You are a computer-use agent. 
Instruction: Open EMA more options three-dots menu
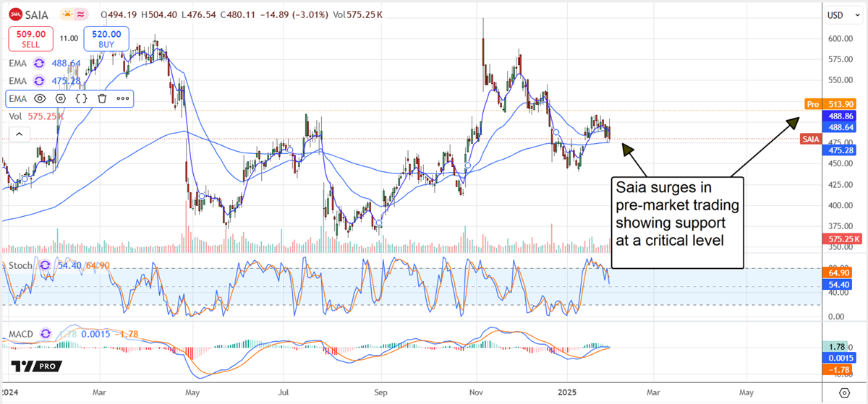coord(123,98)
